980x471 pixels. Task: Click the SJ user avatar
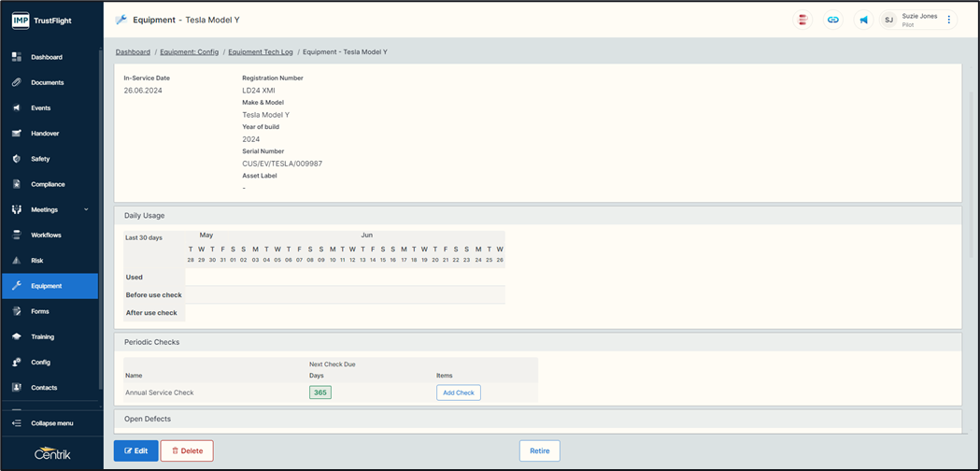pos(888,20)
